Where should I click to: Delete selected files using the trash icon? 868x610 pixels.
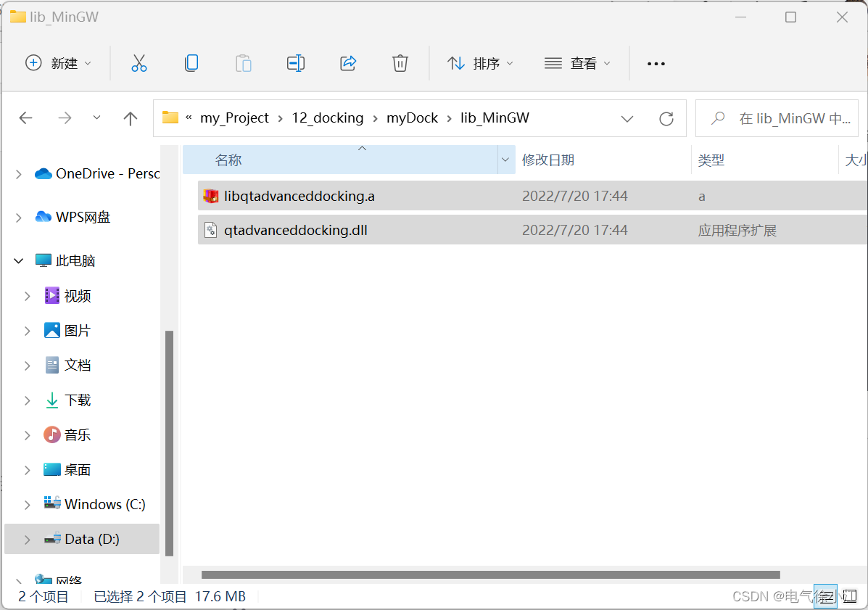[x=400, y=63]
